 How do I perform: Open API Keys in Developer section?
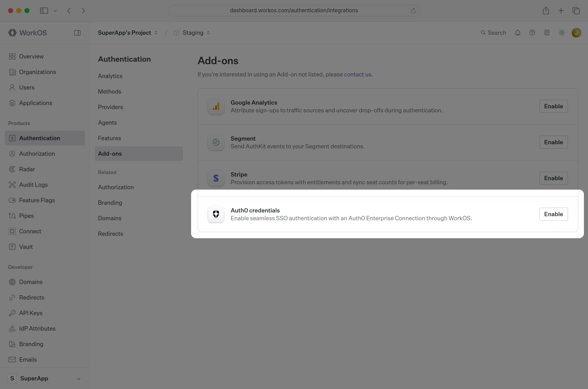[45, 313]
